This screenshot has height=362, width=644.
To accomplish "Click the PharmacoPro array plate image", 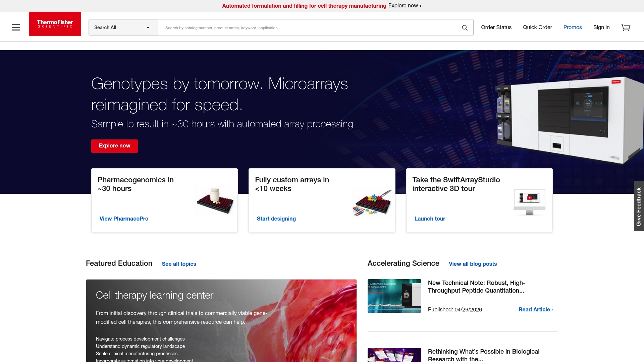I will pyautogui.click(x=214, y=200).
